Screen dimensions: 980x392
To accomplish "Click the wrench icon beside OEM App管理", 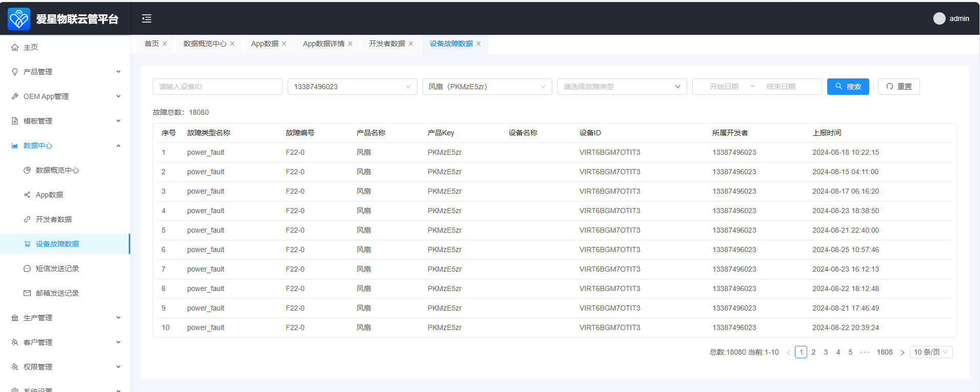I will pos(15,96).
